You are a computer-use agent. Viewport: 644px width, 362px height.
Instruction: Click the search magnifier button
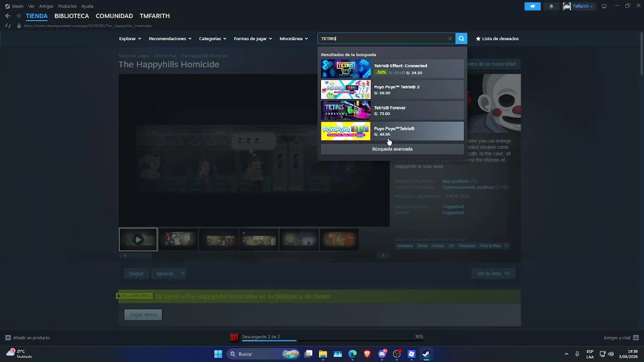[x=461, y=39]
